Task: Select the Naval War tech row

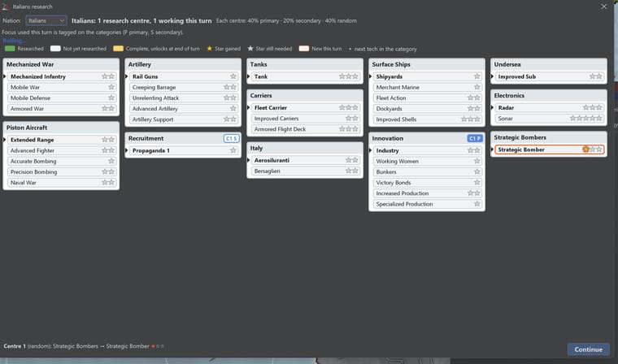Action: [62, 182]
